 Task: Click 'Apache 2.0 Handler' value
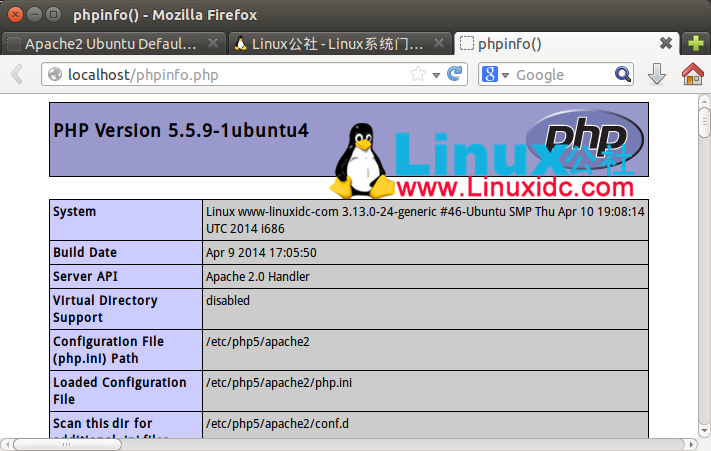258,276
